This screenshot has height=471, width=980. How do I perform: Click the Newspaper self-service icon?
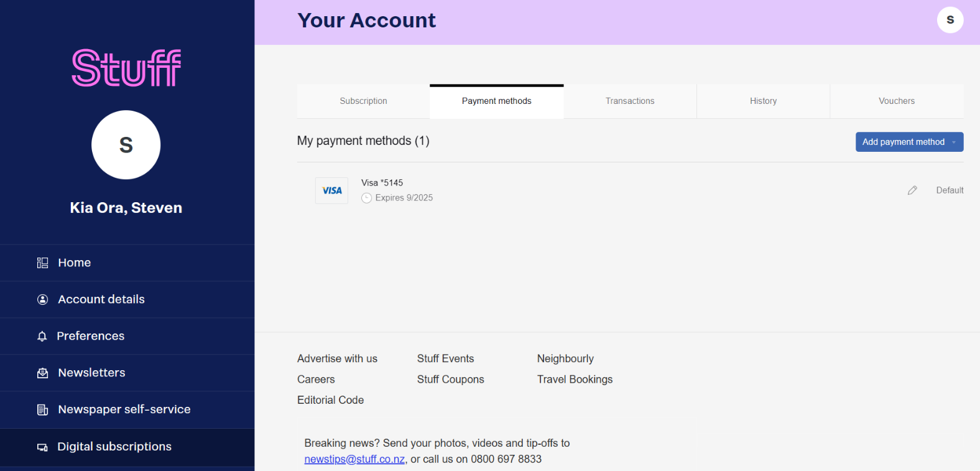42,410
